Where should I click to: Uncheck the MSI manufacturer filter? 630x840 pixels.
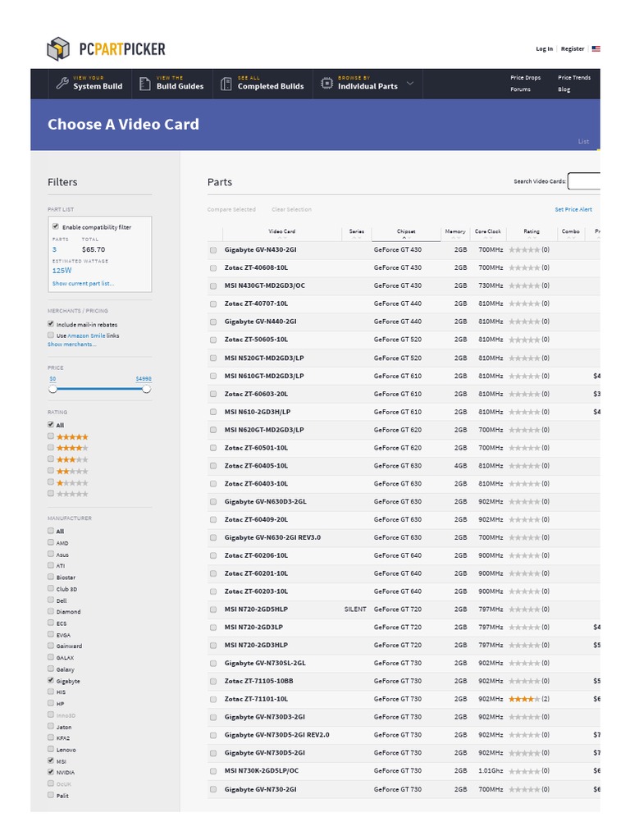click(50, 760)
